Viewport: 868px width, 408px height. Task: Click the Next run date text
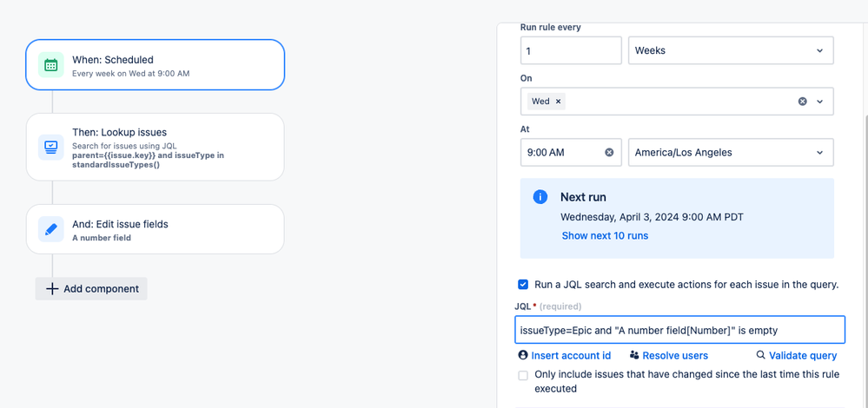(652, 217)
